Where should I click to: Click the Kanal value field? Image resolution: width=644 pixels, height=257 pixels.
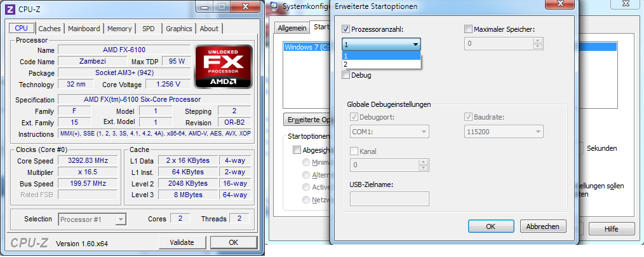tap(384, 165)
